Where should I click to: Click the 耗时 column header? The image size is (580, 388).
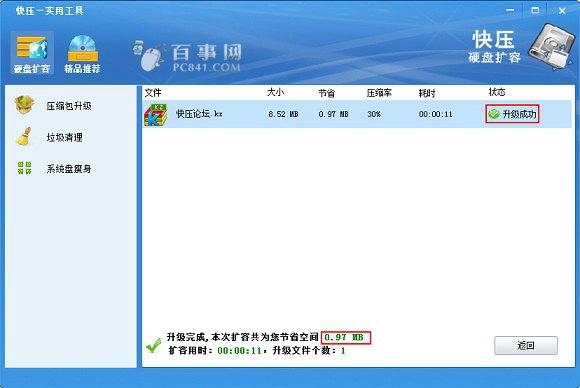[x=427, y=92]
